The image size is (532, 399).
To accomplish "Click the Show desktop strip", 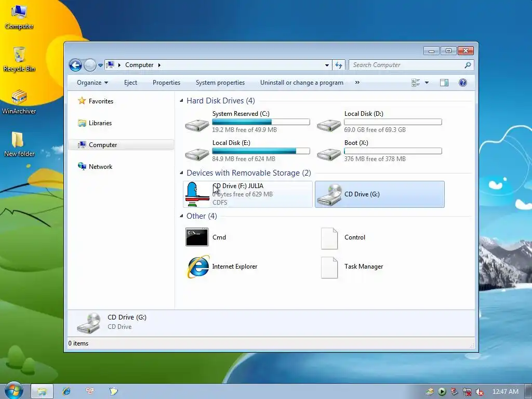I will pos(528,392).
